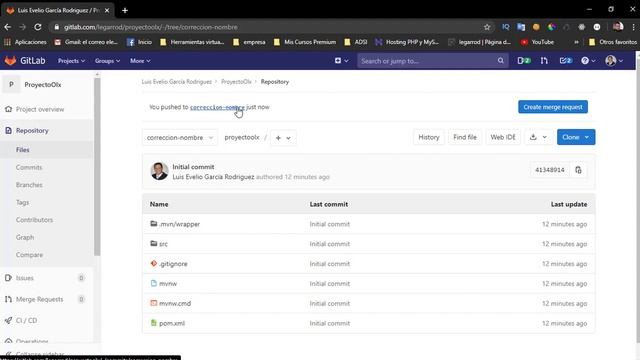Viewport: 640px width, 360px height.
Task: Open Chrome profile avatar
Action: coord(618,27)
